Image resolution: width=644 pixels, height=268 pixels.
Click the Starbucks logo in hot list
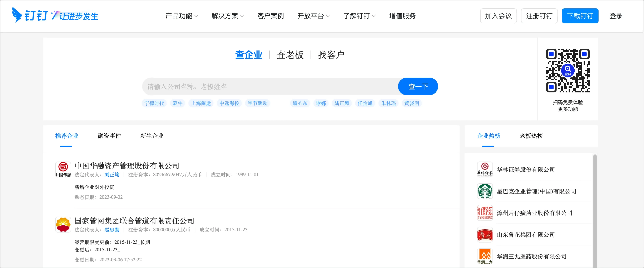[x=485, y=191]
